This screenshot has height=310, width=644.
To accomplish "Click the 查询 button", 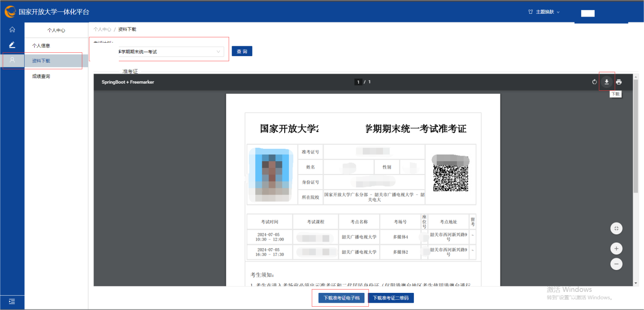I will pos(242,51).
